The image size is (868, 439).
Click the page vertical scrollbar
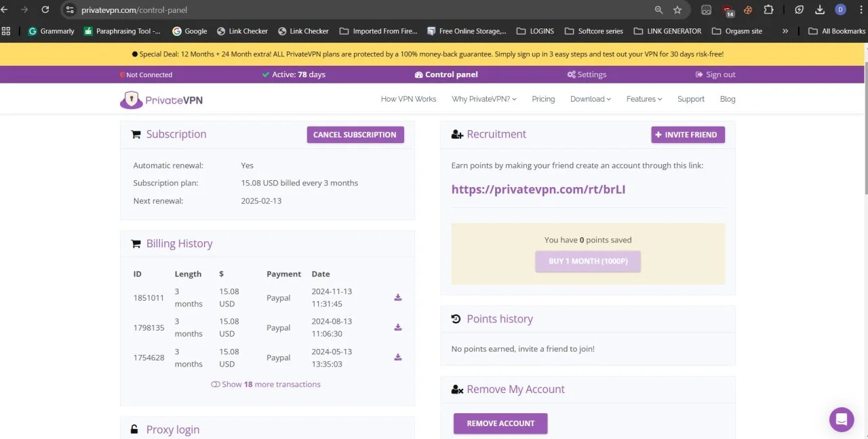(865, 129)
